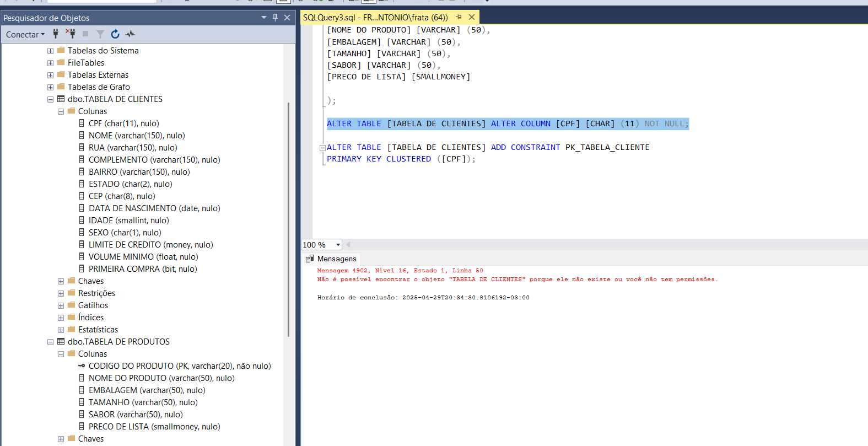This screenshot has width=868, height=446.
Task: Expand the Índices folder
Action: tap(61, 318)
